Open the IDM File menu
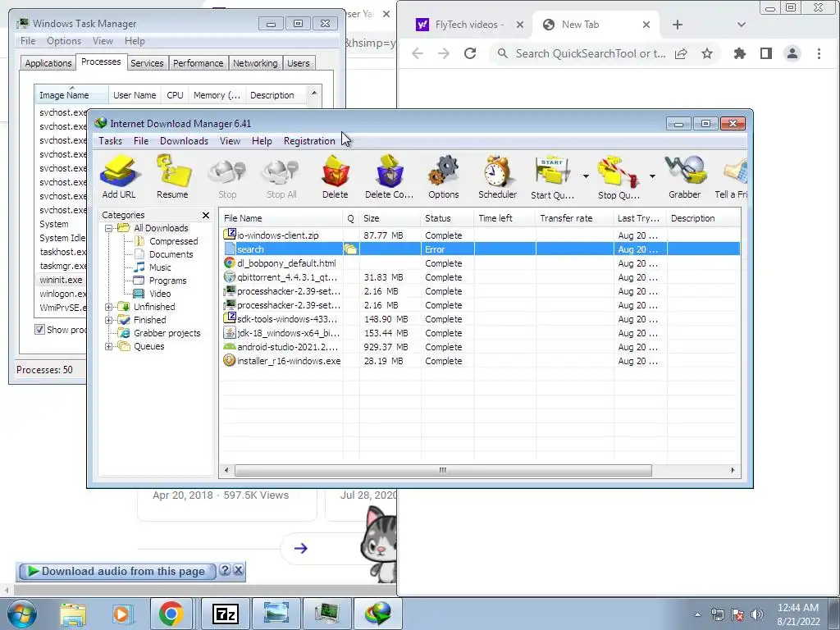This screenshot has height=630, width=840. pos(141,141)
